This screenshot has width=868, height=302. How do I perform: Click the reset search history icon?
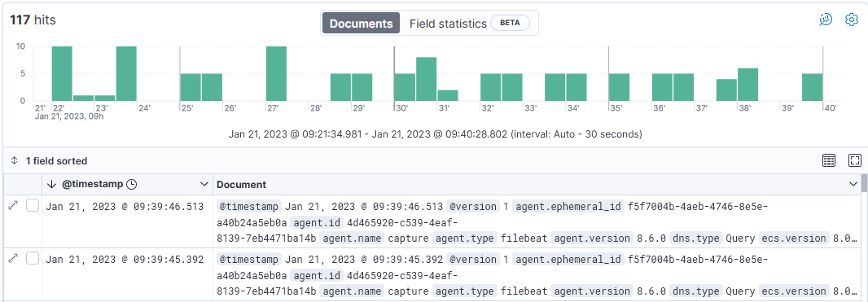tap(826, 20)
